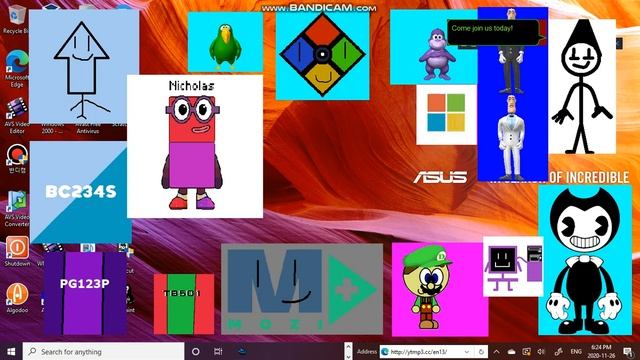Click the ENG language indicator
The height and width of the screenshot is (360, 640).
tap(576, 351)
